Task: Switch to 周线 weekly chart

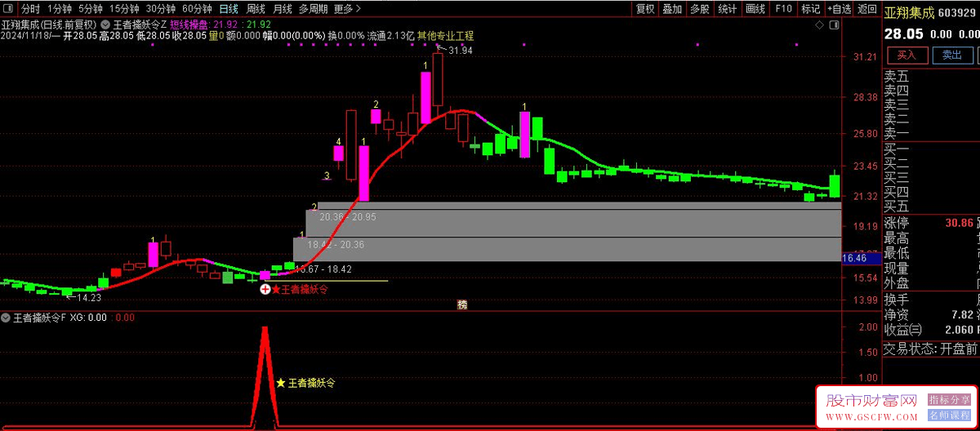Action: 256,9
